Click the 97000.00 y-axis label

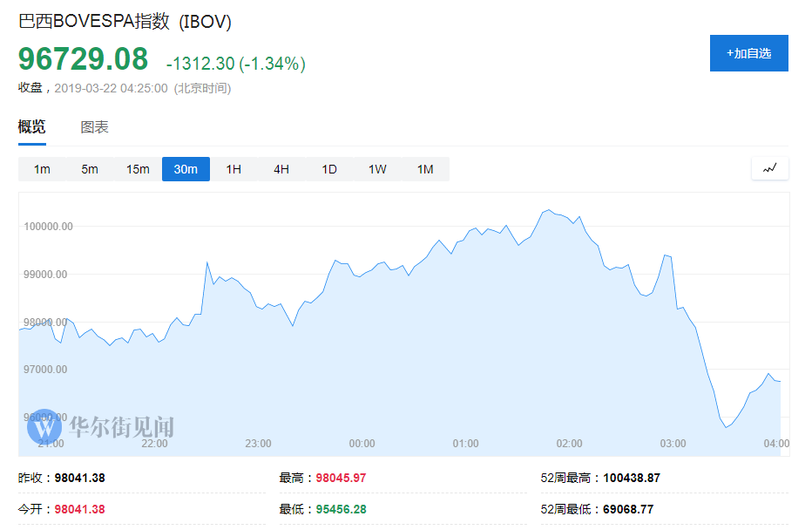click(45, 370)
